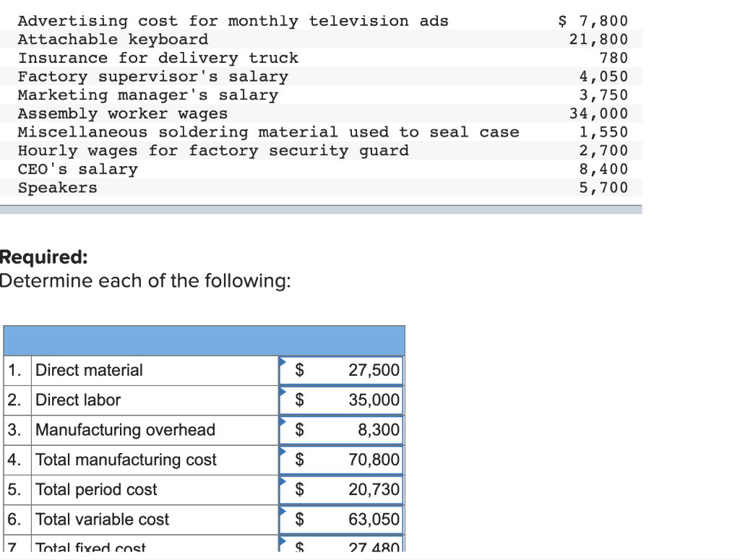Select 'Advertising cost for monthly television ads' text
The width and height of the screenshot is (740, 560).
(x=233, y=21)
